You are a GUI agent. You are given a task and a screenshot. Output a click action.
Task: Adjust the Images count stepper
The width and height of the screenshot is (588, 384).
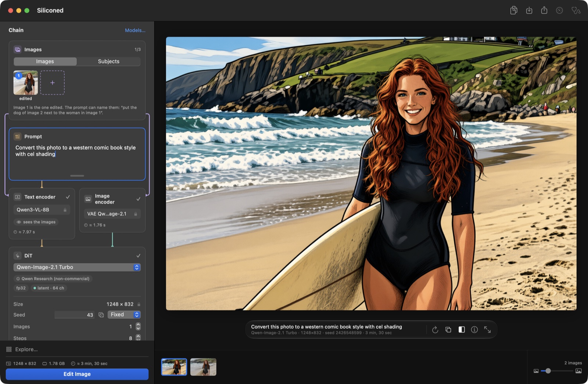click(138, 326)
